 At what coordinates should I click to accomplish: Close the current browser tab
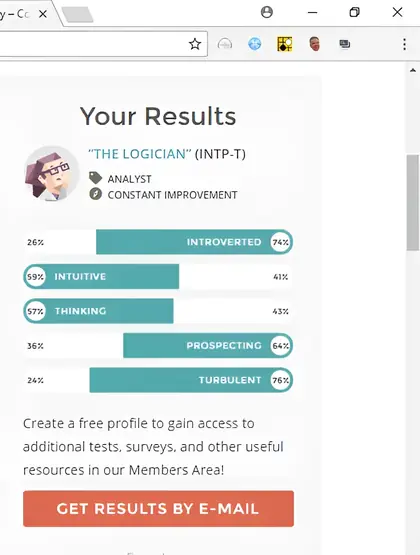point(43,14)
